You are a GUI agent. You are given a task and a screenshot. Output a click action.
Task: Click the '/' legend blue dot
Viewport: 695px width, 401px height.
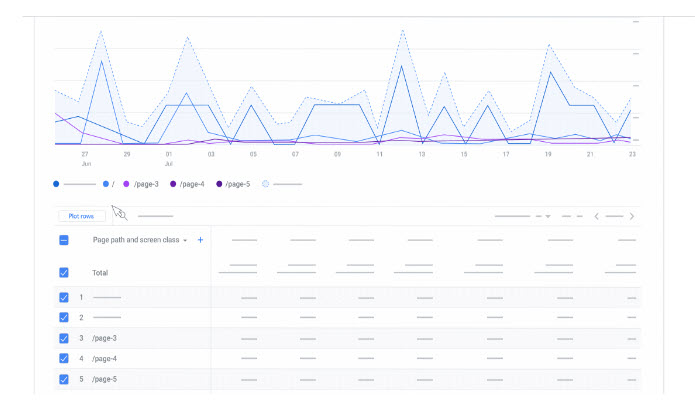pos(105,184)
